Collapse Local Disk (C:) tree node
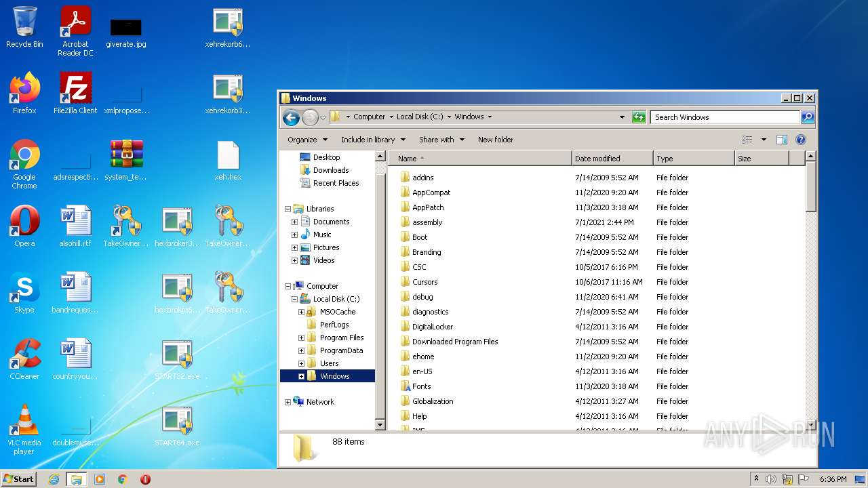 point(295,299)
